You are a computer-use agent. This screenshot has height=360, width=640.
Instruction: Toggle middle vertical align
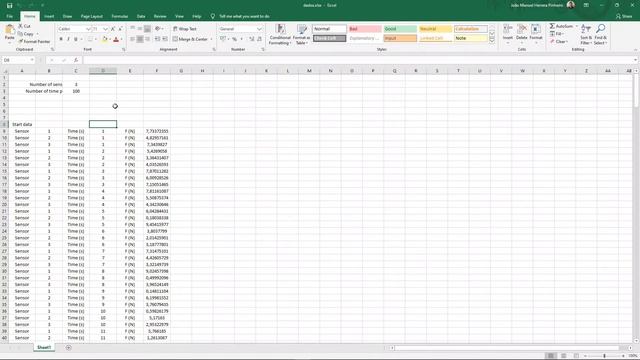click(x=140, y=29)
